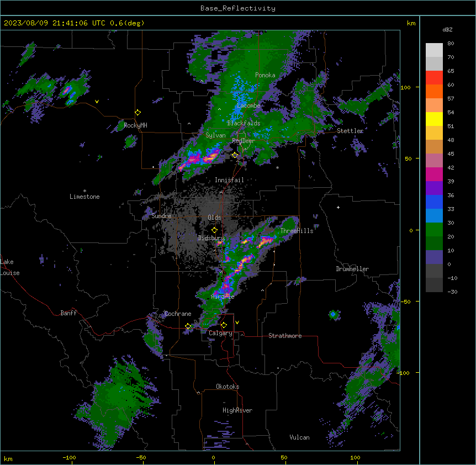Click the Limestone label
The height and width of the screenshot is (465, 476).
click(84, 197)
